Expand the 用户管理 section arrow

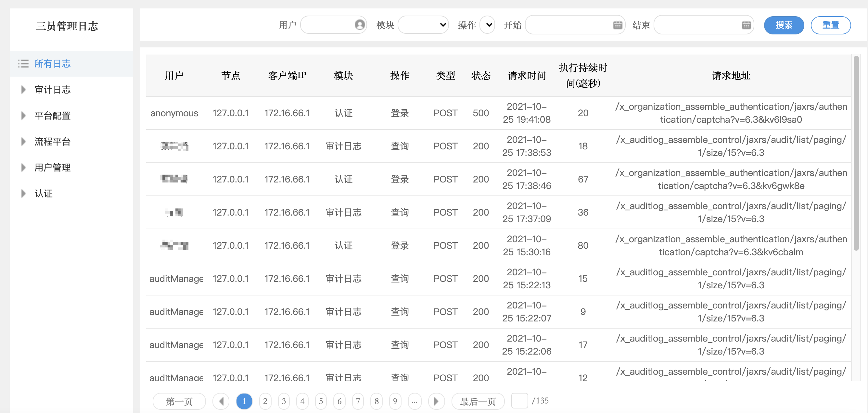pyautogui.click(x=23, y=168)
